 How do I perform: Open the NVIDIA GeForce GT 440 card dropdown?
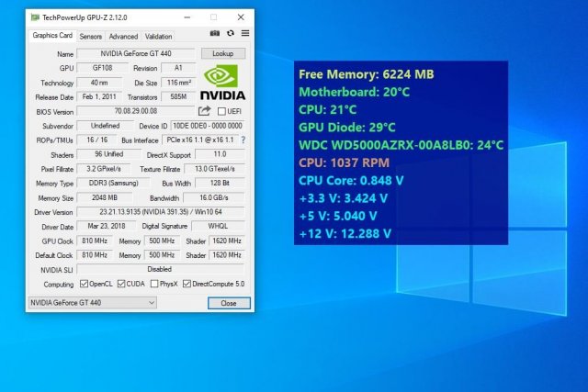(93, 302)
